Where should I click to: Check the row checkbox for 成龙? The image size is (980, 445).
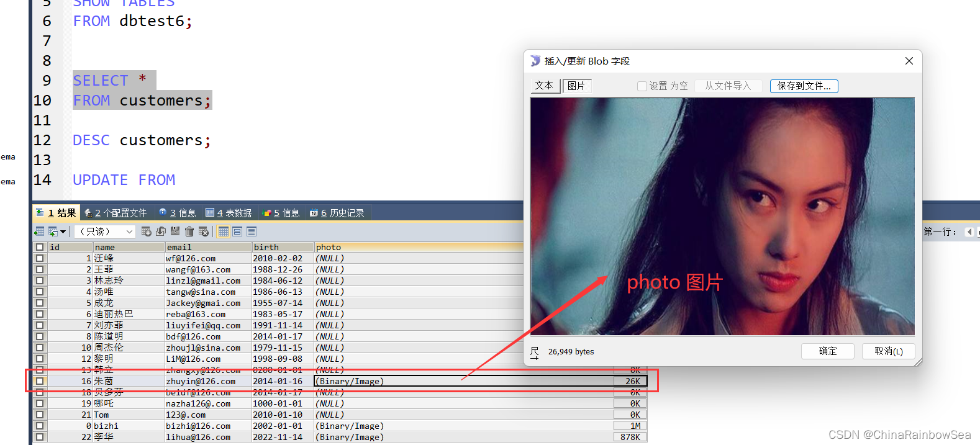pyautogui.click(x=40, y=303)
